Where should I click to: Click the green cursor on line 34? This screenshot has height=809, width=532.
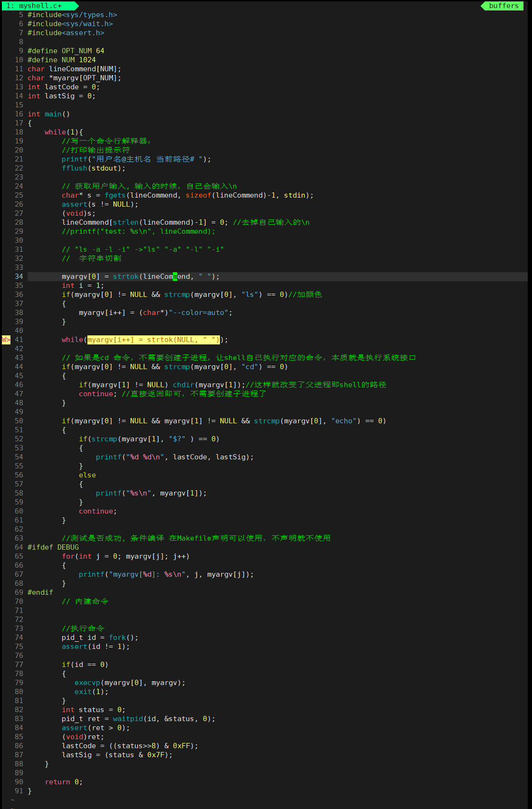click(x=175, y=276)
